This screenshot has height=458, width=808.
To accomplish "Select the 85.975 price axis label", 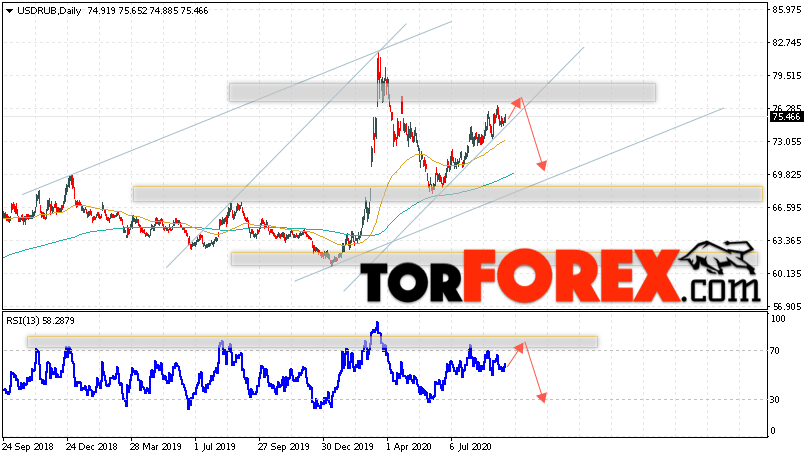I will coord(787,10).
